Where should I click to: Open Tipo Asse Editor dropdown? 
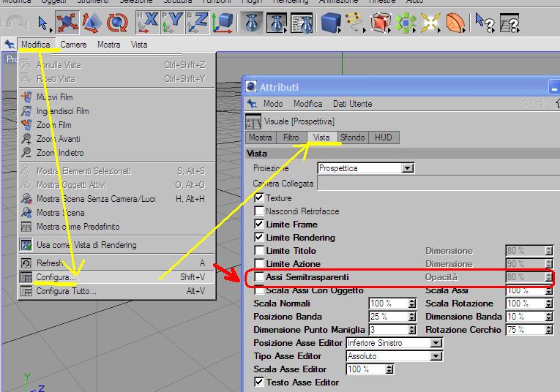click(395, 356)
